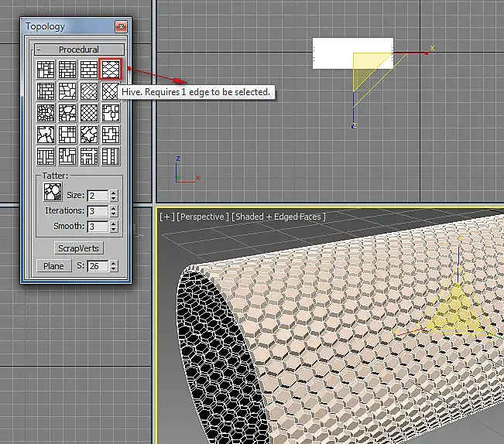Click the S value input field
Screen dimensions: 504x444
(x=98, y=266)
